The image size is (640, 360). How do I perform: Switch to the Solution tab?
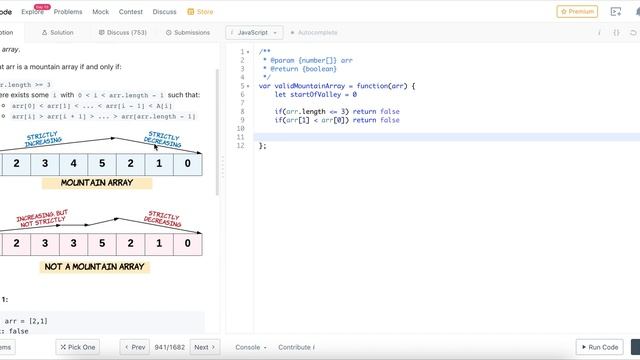tap(58, 32)
